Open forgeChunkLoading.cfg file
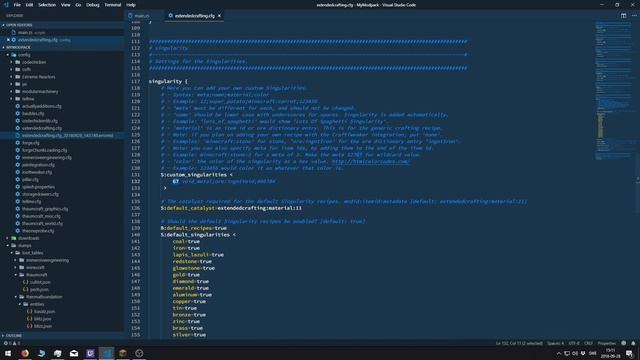The image size is (640, 360). click(x=44, y=150)
